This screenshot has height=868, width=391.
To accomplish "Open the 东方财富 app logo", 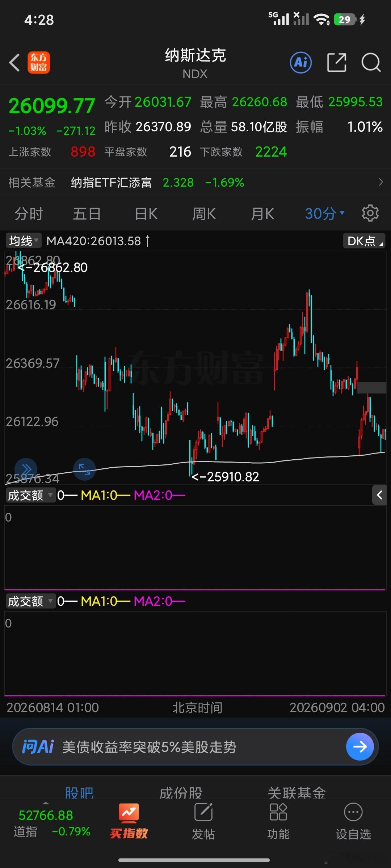I will [x=39, y=63].
